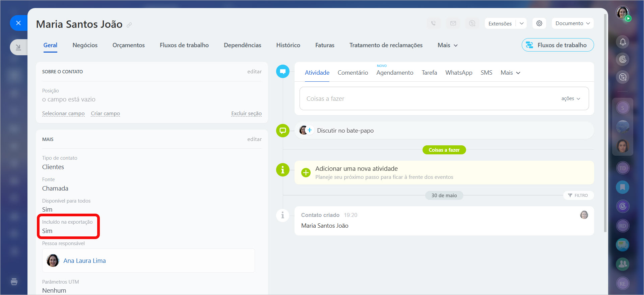644x295 pixels.
Task: Click Discutir no bate-papo
Action: point(345,131)
